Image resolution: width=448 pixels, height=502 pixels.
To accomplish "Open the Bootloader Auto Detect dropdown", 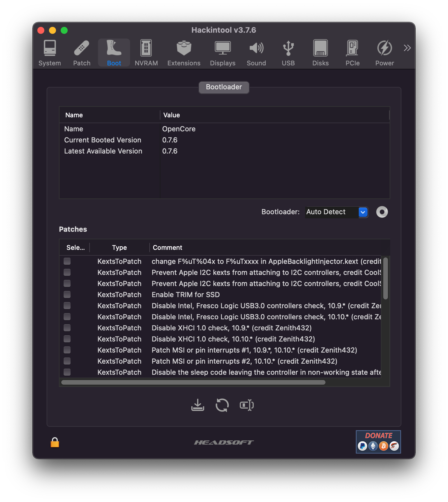I will (x=337, y=212).
